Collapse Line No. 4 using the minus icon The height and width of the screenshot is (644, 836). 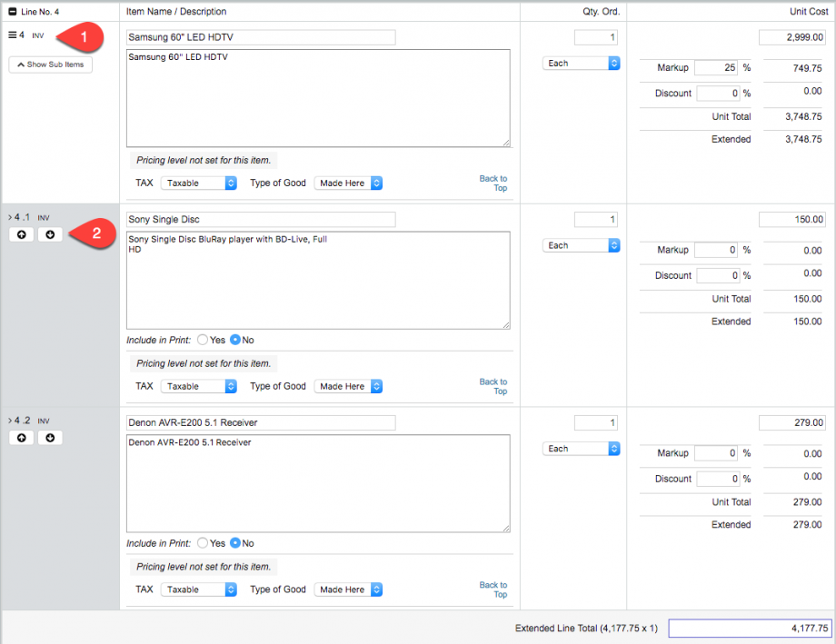pyautogui.click(x=11, y=11)
